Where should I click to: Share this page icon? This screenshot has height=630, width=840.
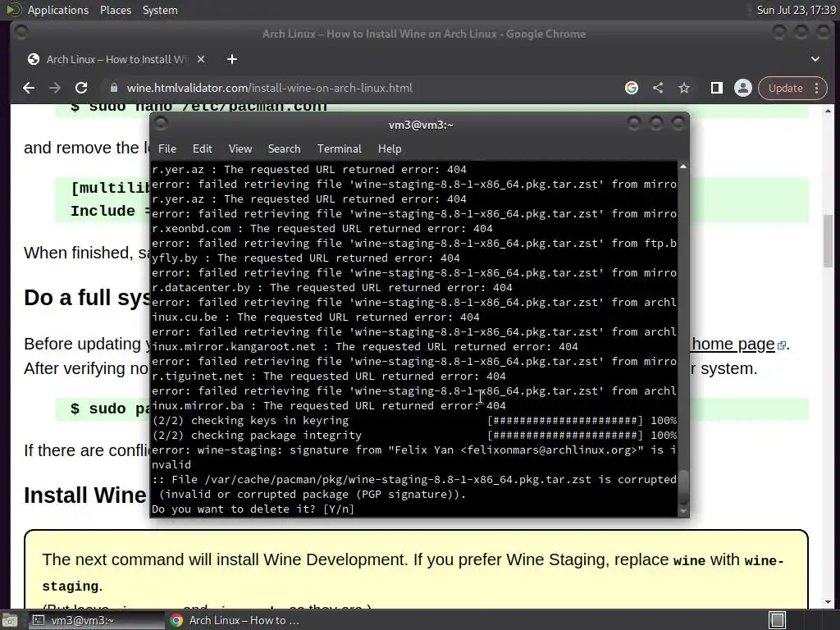658,88
